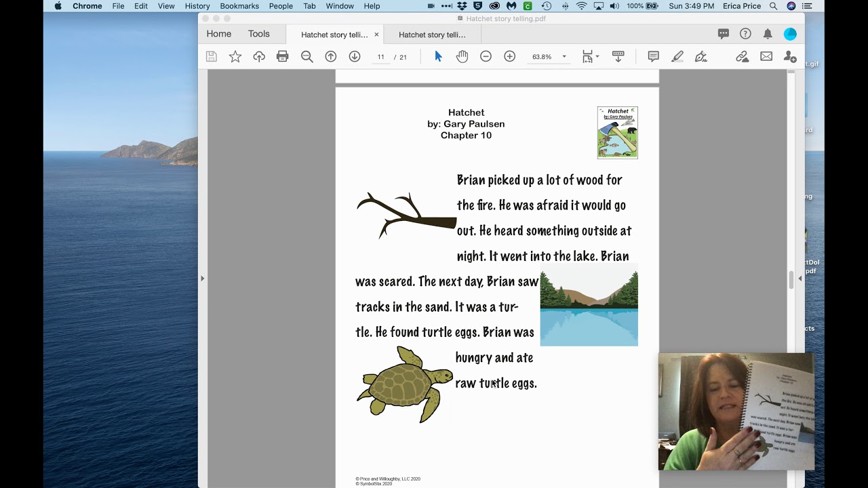Viewport: 868px width, 488px height.
Task: Open the account profile avatar
Action: coord(790,34)
